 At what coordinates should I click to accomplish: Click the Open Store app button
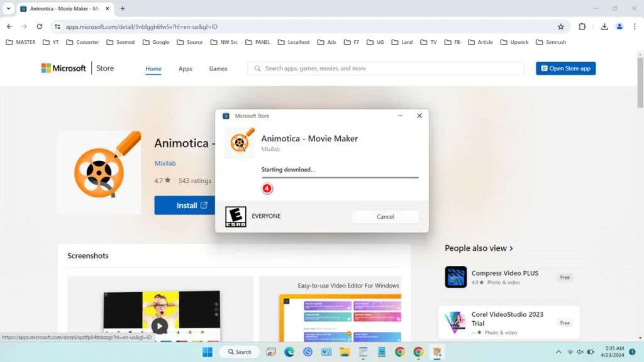coord(565,68)
